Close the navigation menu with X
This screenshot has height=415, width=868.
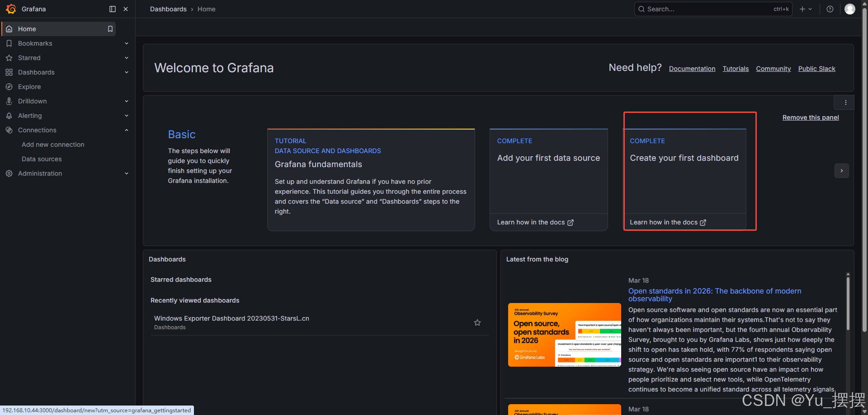pyautogui.click(x=126, y=9)
